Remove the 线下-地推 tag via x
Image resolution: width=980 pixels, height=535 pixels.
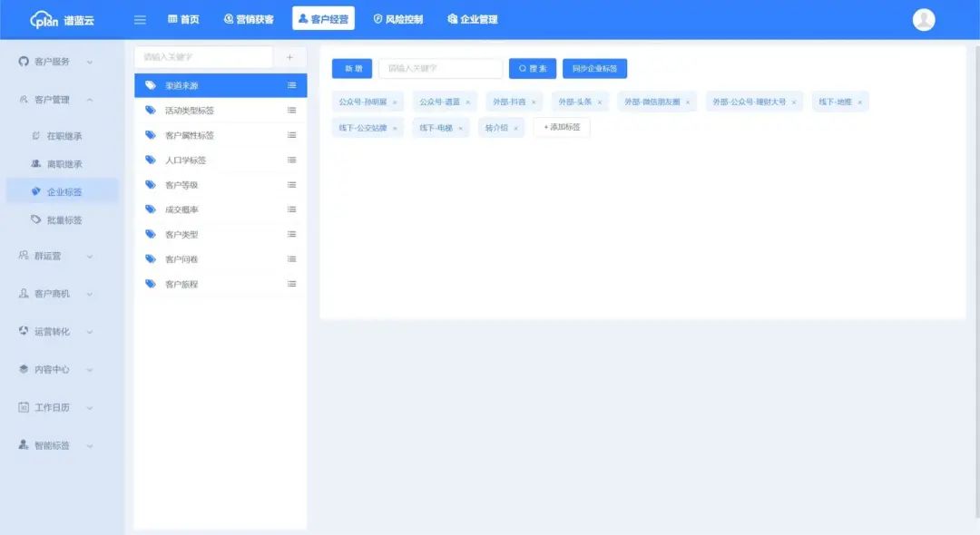pos(859,102)
